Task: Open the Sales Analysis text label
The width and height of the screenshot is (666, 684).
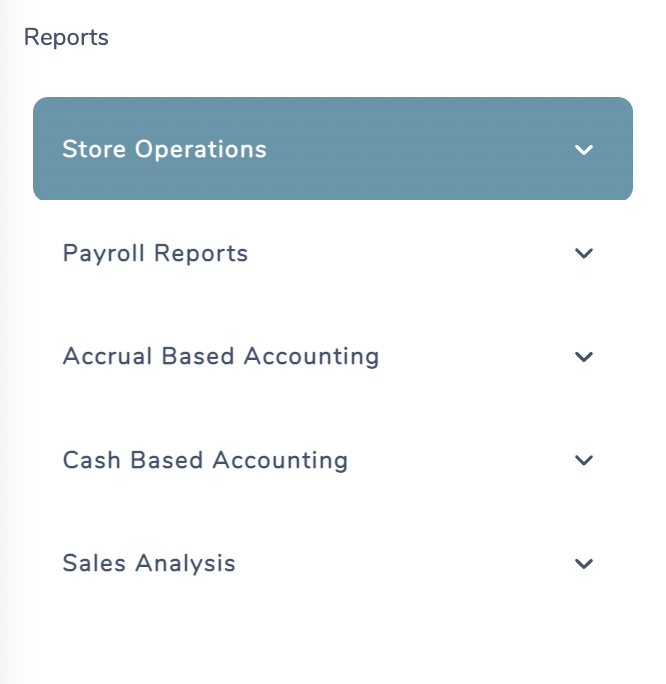Action: pyautogui.click(x=149, y=564)
